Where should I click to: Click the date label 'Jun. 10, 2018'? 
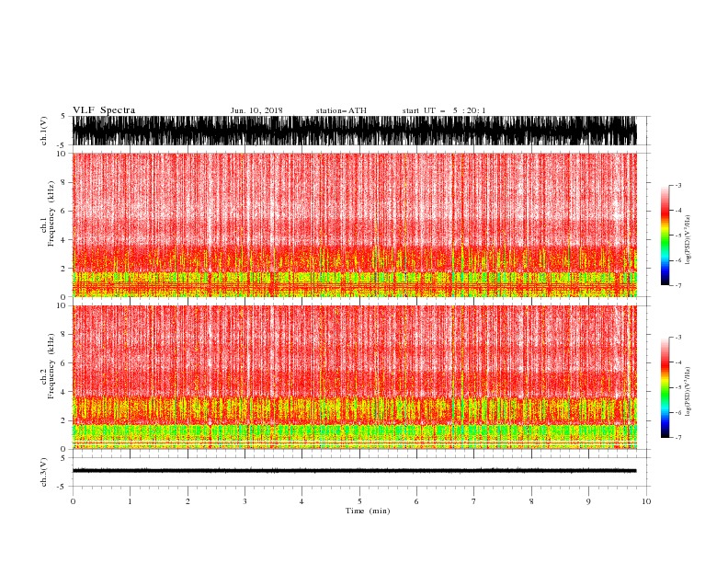pos(256,110)
